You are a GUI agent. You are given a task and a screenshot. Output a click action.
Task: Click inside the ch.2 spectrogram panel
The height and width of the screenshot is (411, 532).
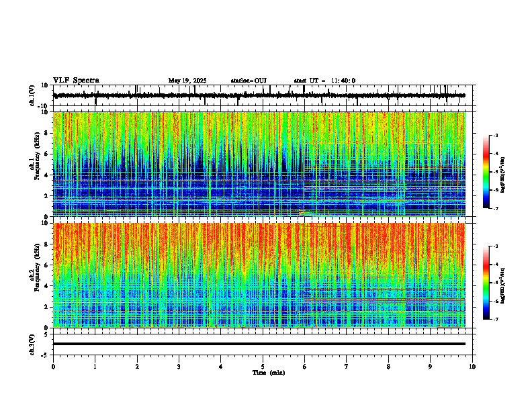[259, 275]
